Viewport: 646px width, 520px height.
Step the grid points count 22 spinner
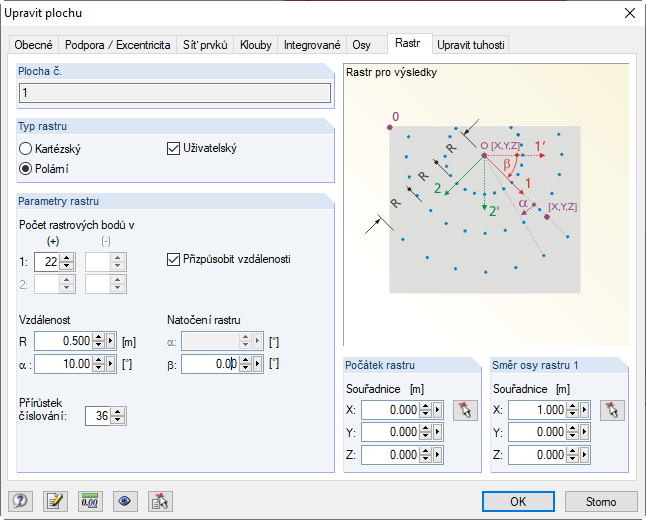pyautogui.click(x=66, y=262)
